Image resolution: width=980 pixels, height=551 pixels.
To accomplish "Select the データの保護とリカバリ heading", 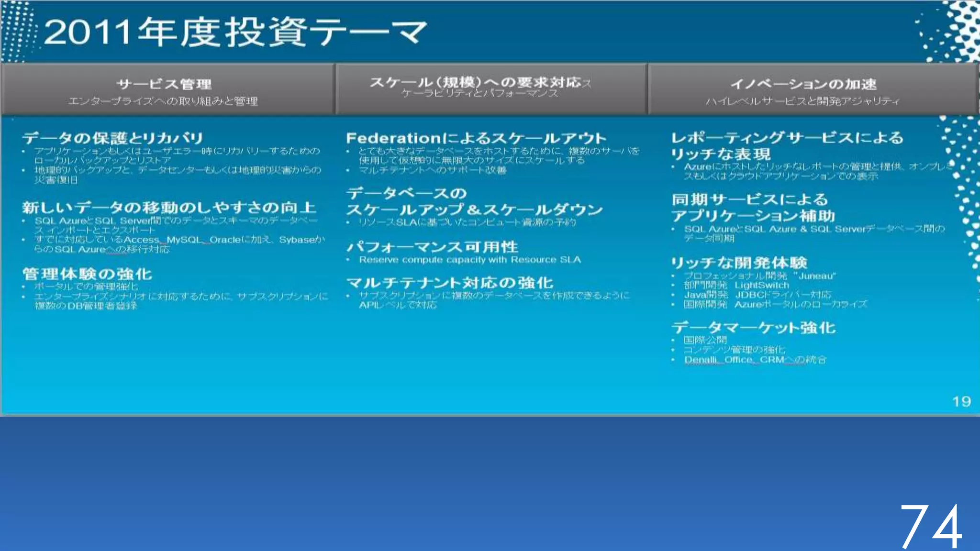I will (x=113, y=138).
